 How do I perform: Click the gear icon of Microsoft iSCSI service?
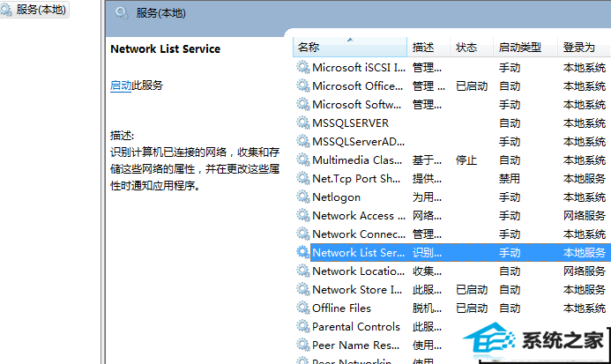point(302,67)
